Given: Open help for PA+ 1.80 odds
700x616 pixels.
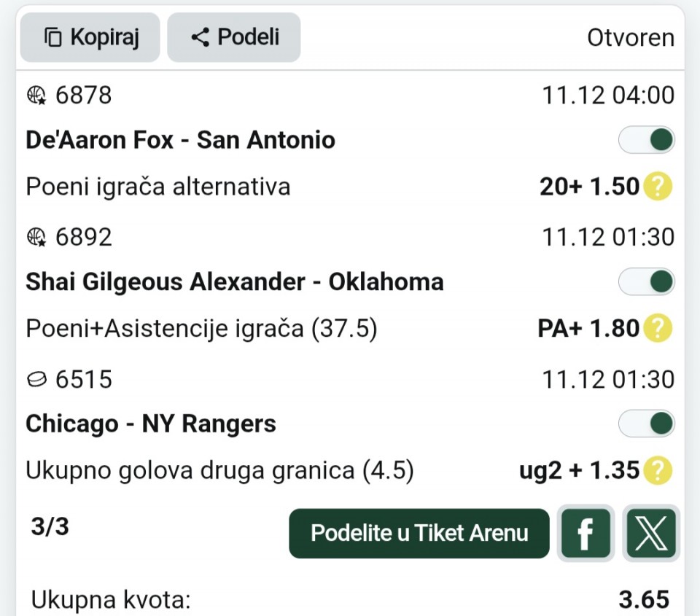Looking at the screenshot, I should pyautogui.click(x=657, y=329).
